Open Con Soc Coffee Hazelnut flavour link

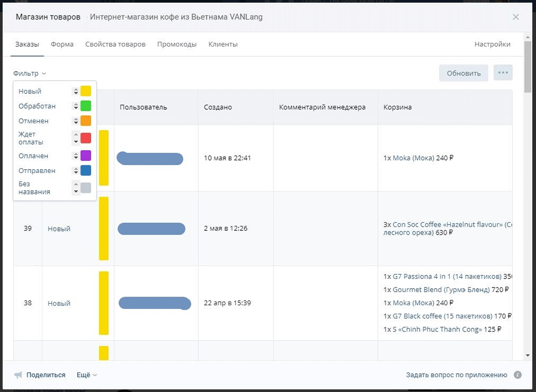[x=448, y=229]
